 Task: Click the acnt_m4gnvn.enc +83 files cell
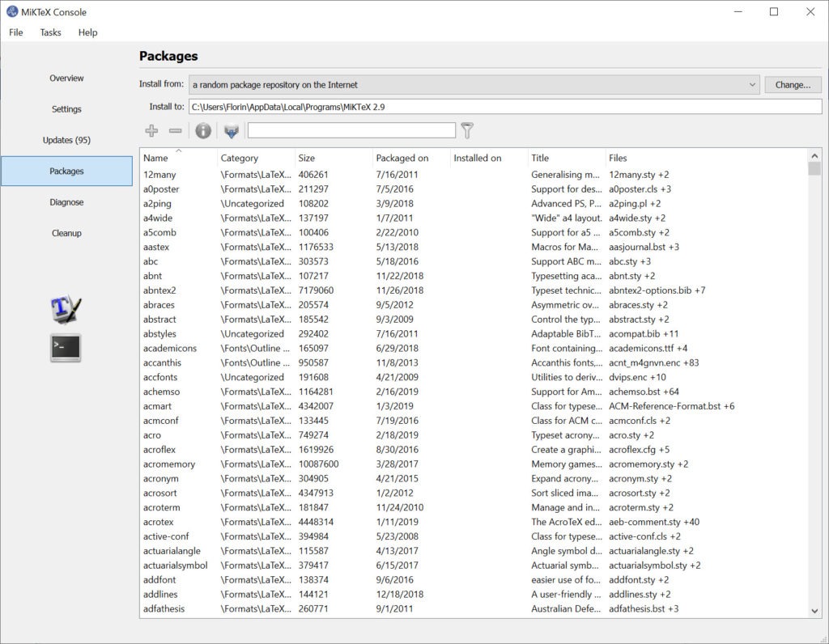point(653,362)
